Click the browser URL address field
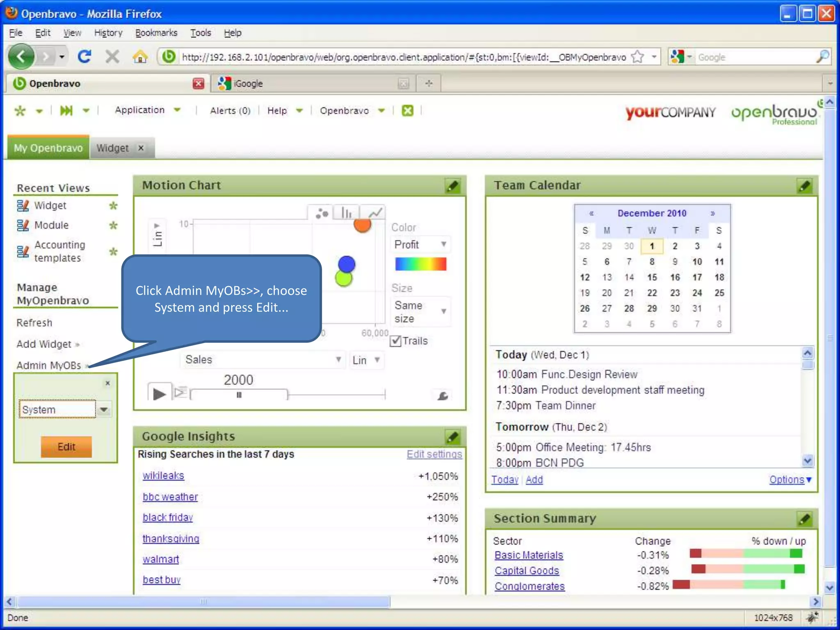Screen dimensions: 840x630 (x=404, y=57)
